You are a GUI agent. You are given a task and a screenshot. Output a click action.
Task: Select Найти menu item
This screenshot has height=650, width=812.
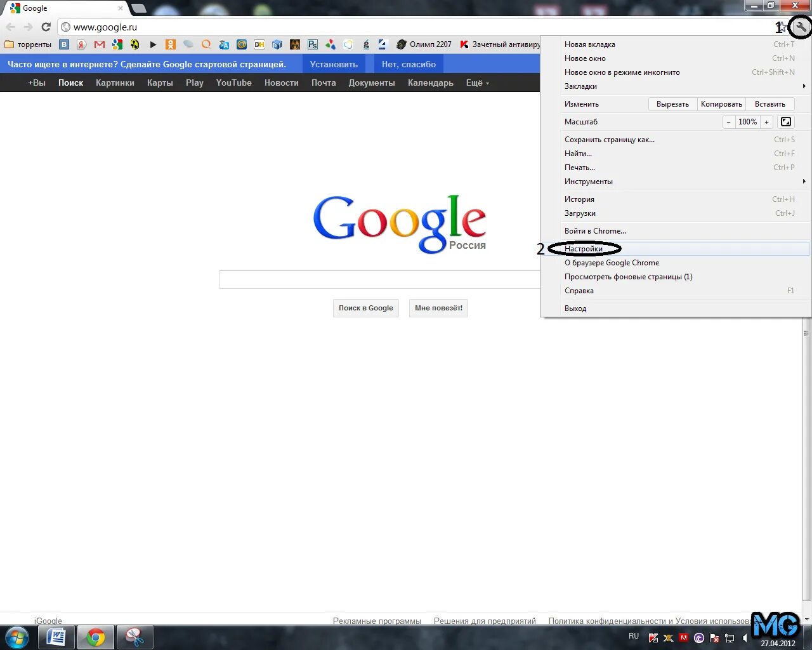tap(676, 154)
